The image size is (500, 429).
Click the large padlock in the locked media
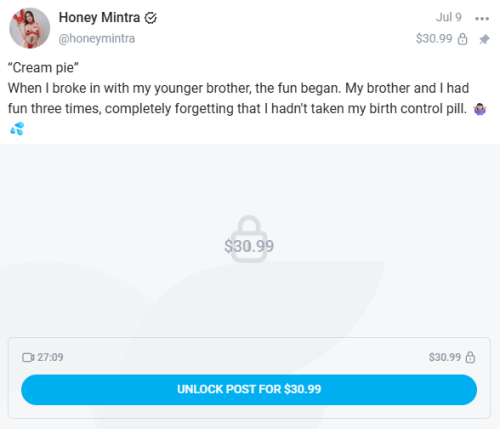[x=249, y=239]
